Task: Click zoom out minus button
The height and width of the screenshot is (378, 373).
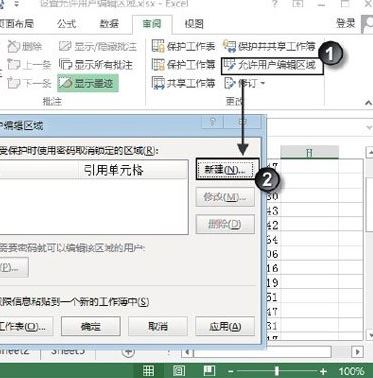Action: tap(231, 371)
